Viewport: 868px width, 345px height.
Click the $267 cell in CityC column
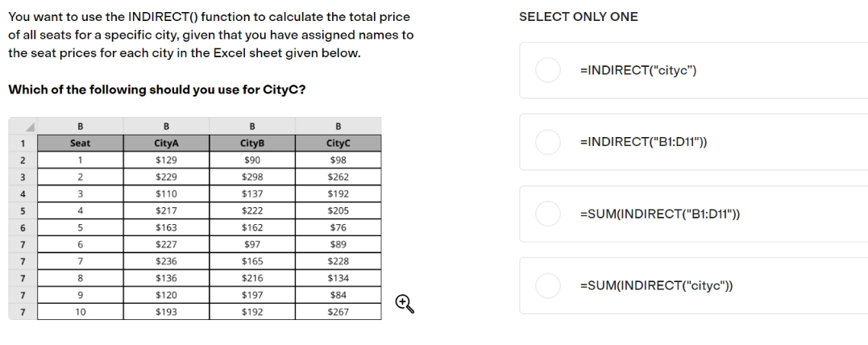338,312
